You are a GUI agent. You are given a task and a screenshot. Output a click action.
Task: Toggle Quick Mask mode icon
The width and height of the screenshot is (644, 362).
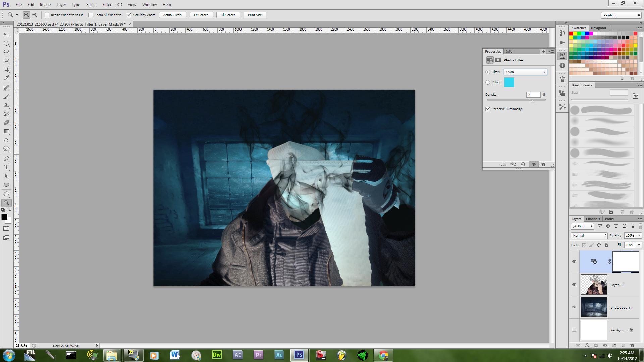click(6, 229)
